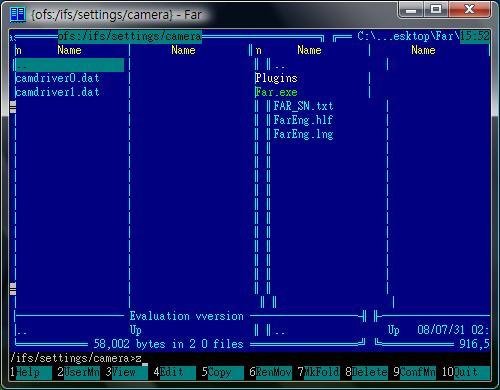Click the 7 MkFold key bar button

318,372
